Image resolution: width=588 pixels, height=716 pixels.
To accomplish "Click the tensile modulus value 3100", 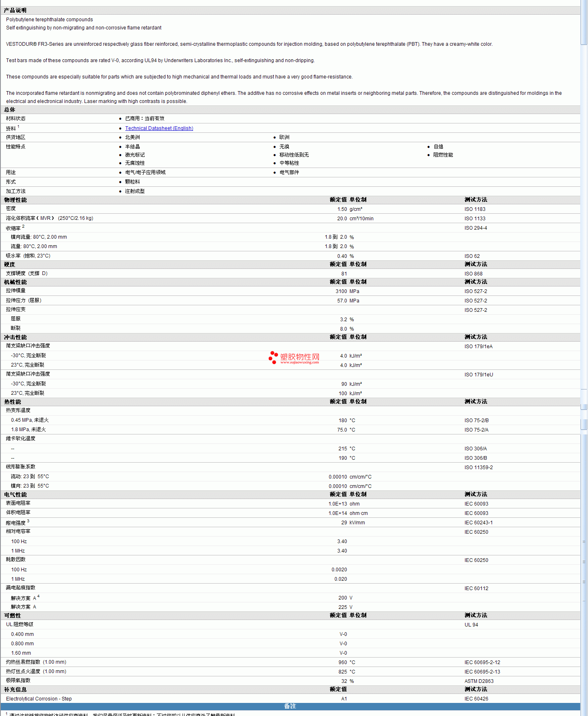I will (341, 291).
